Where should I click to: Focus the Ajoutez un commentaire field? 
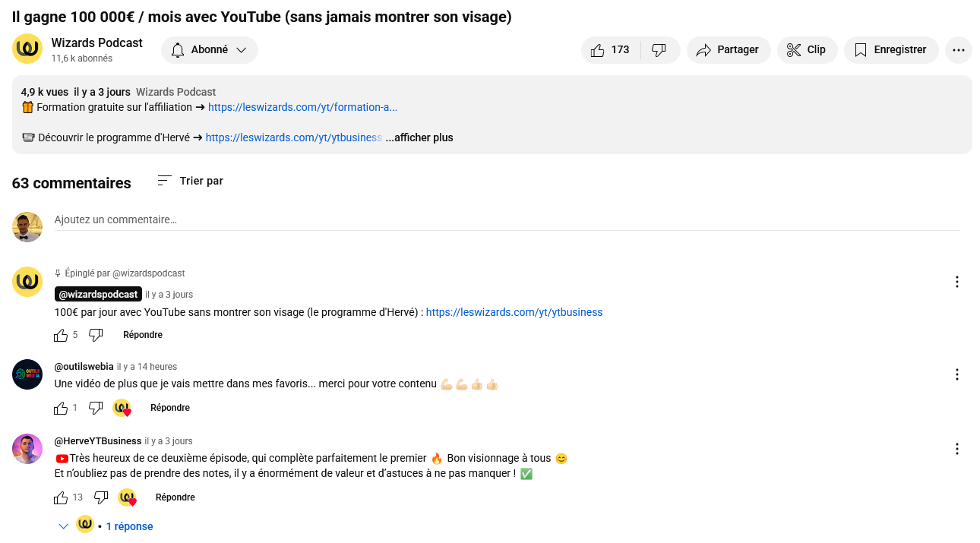507,220
